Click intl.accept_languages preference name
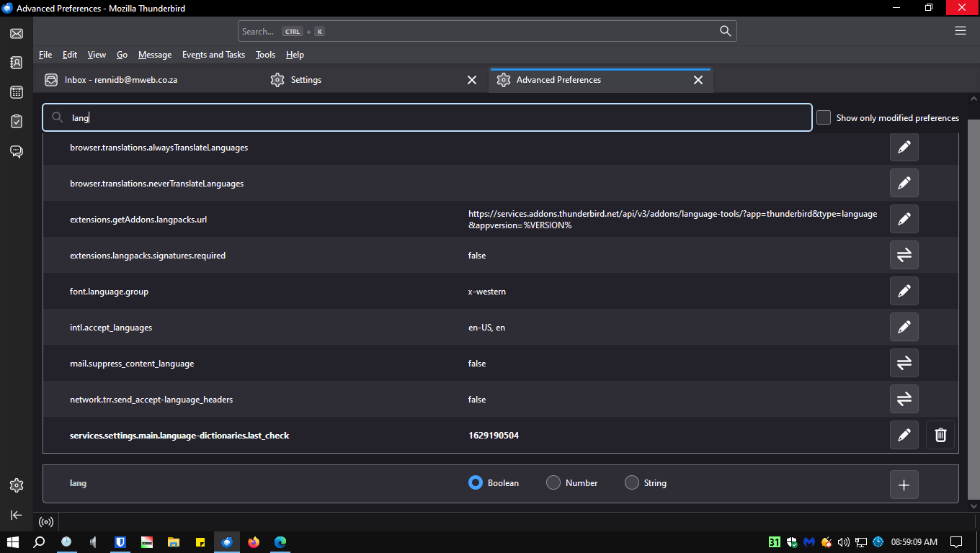This screenshot has height=553, width=980. click(111, 328)
